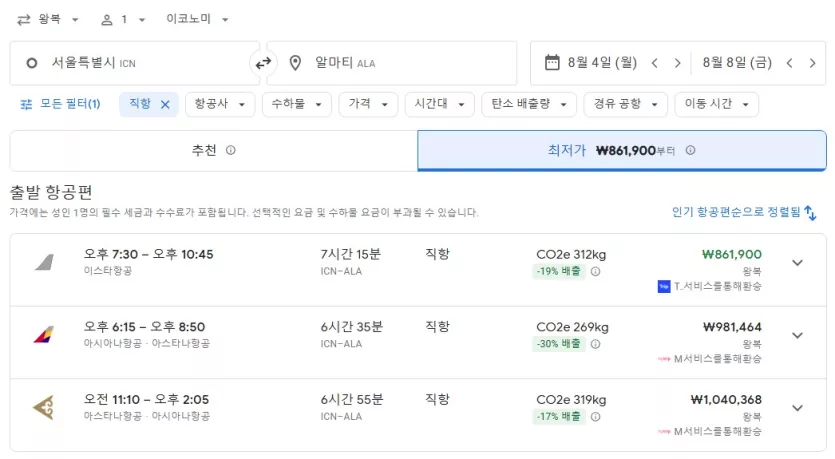Switch to the 추천 tab
835x459 pixels.
(x=214, y=151)
